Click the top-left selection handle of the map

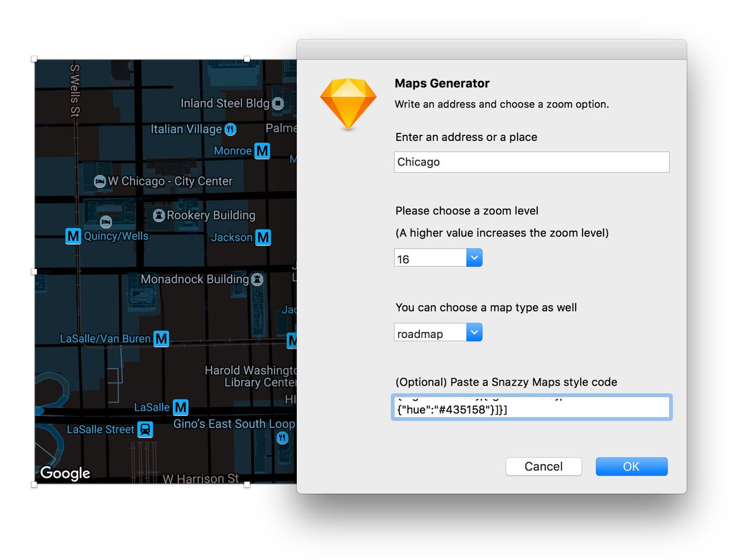[x=34, y=59]
